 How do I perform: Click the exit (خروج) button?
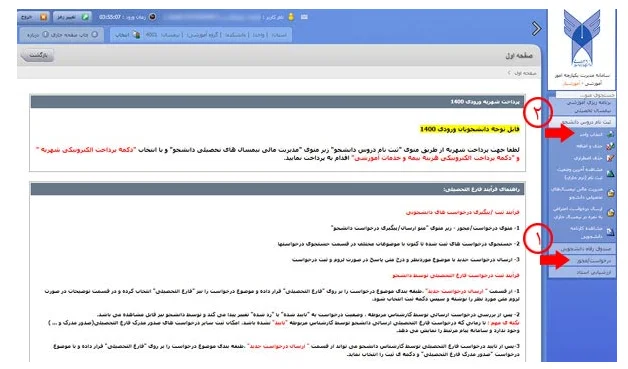pyautogui.click(x=34, y=17)
